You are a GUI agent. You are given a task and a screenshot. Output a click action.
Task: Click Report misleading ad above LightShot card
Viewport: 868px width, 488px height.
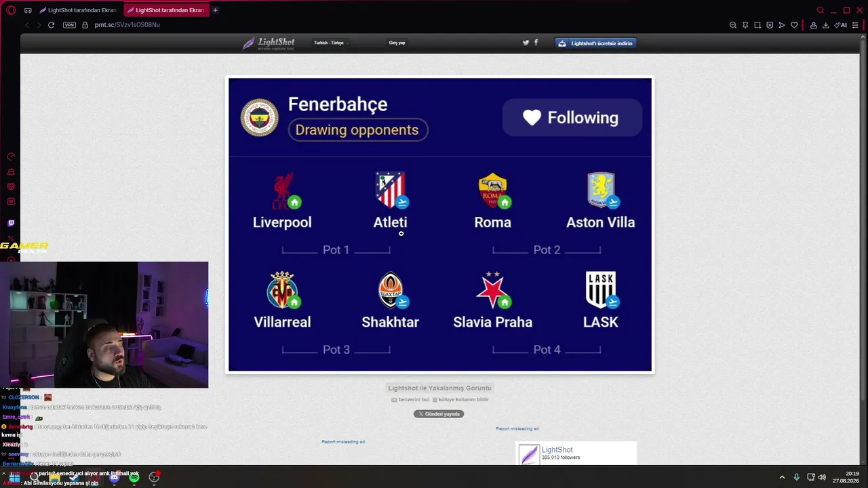click(517, 429)
